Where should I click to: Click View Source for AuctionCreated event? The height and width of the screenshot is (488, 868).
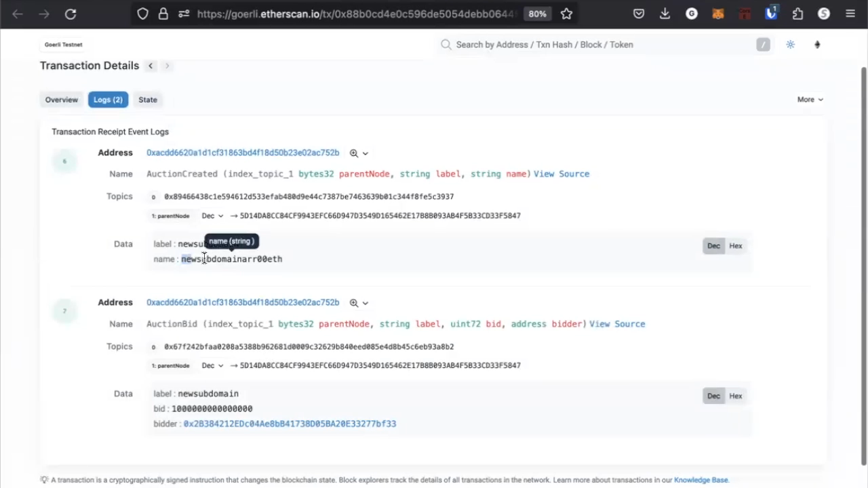coord(561,174)
